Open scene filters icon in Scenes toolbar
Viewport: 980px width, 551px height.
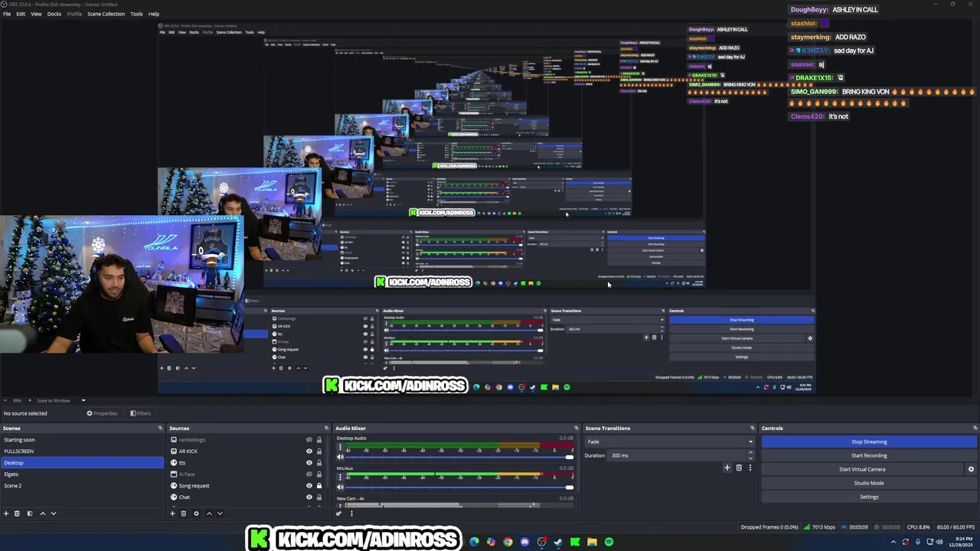coord(30,514)
